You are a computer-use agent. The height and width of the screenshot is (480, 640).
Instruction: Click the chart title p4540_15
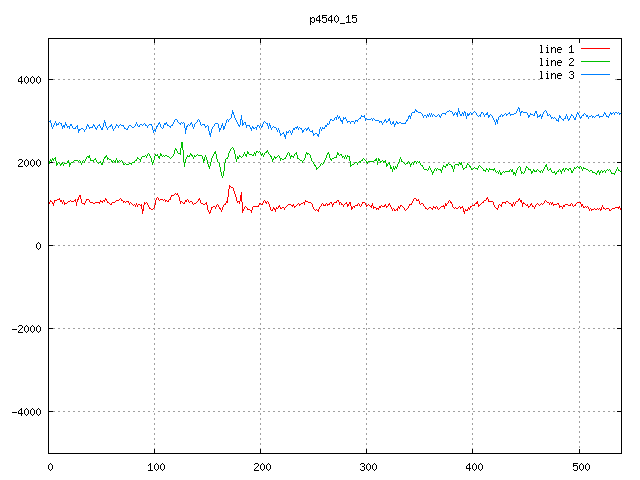[334, 19]
